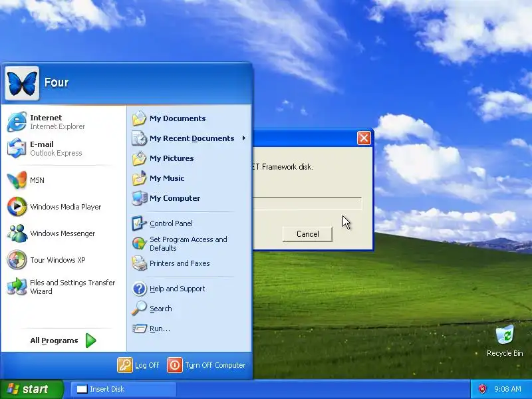Expand All Programs with the green arrow
This screenshot has width=532, height=399.
(90, 340)
